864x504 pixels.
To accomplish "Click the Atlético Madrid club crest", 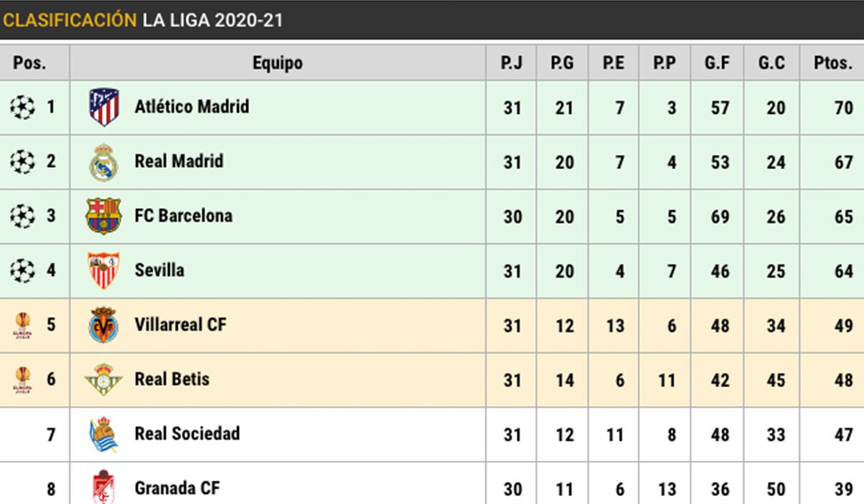I will click(104, 107).
